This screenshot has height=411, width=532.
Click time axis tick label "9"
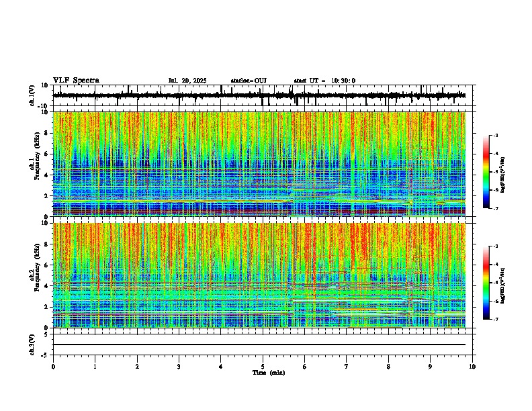[430, 367]
